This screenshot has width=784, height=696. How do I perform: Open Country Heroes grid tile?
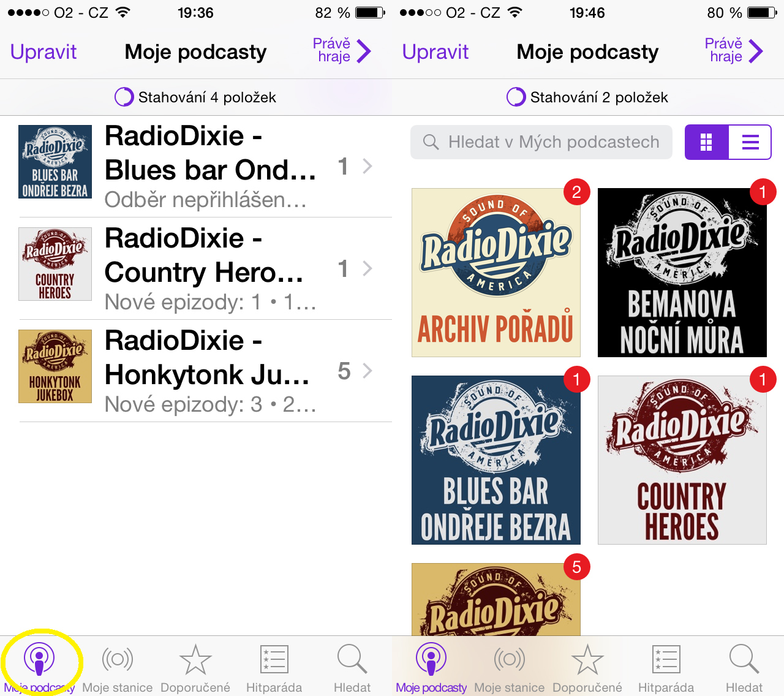[682, 460]
